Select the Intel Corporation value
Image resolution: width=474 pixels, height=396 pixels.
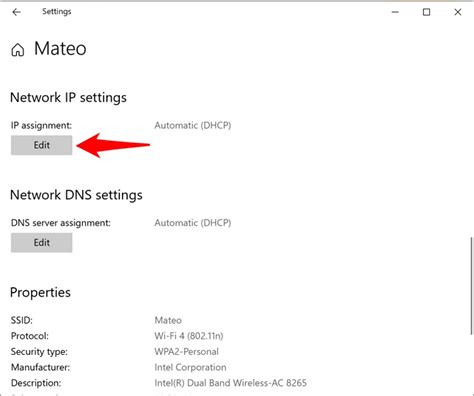[190, 367]
